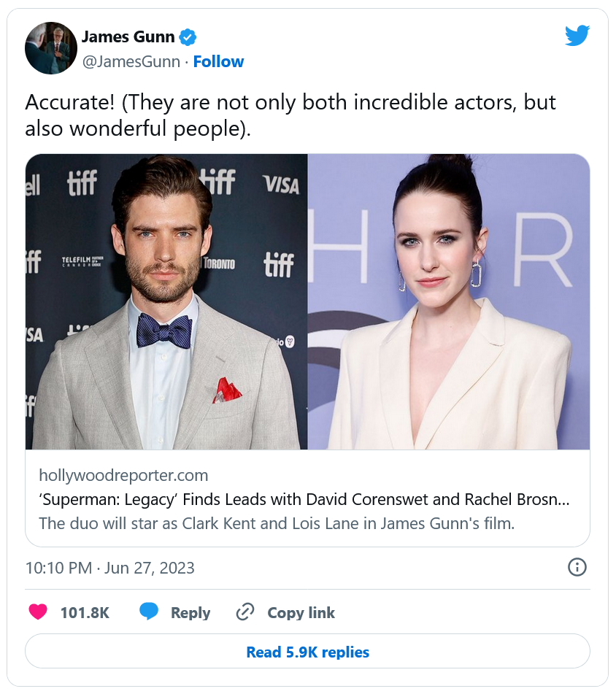Open the photo of the man in bow tie
Viewport: 616px width, 694px height.
click(x=166, y=301)
